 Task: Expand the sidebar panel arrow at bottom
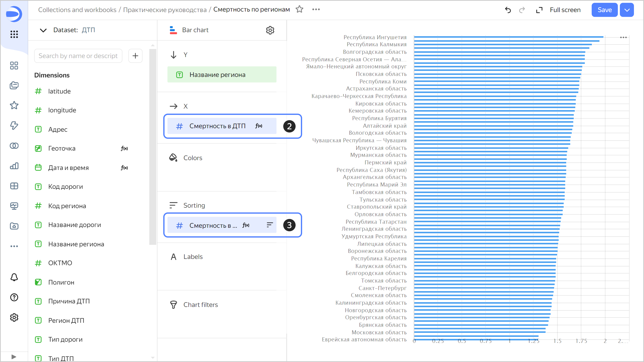(14, 357)
